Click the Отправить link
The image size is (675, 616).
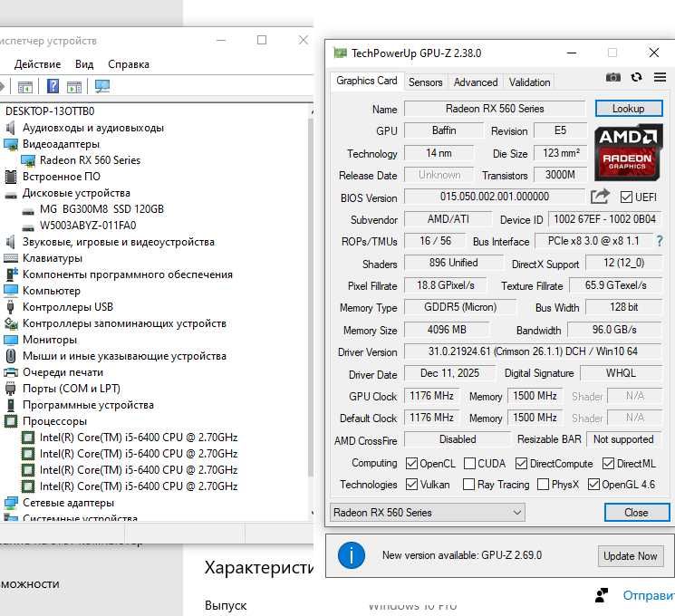[649, 595]
